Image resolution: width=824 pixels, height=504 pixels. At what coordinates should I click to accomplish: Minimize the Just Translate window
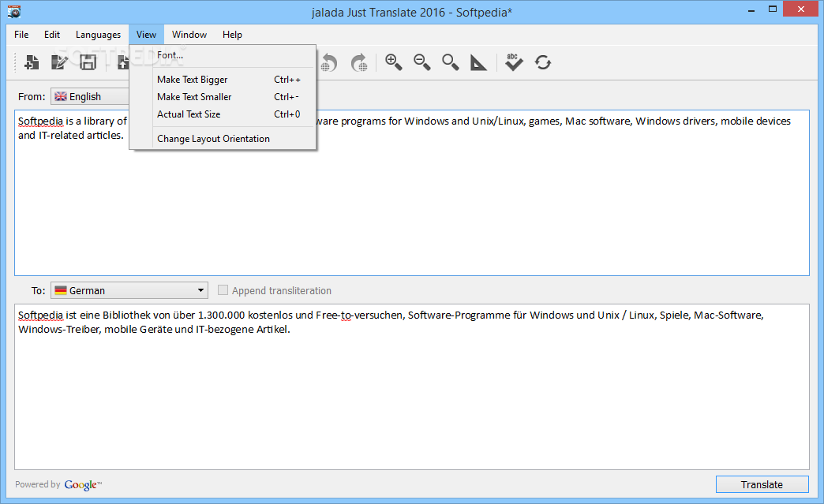(x=751, y=10)
